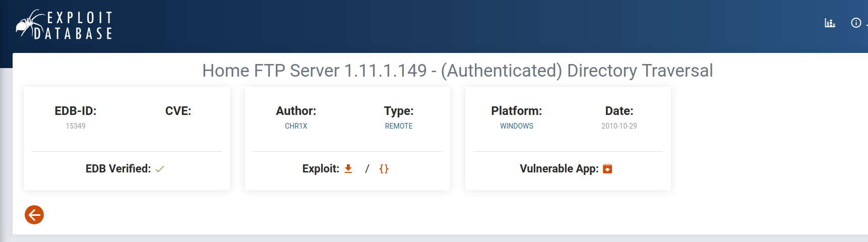Download the vulnerable app archive icon
Image resolution: width=868 pixels, height=242 pixels.
click(608, 169)
